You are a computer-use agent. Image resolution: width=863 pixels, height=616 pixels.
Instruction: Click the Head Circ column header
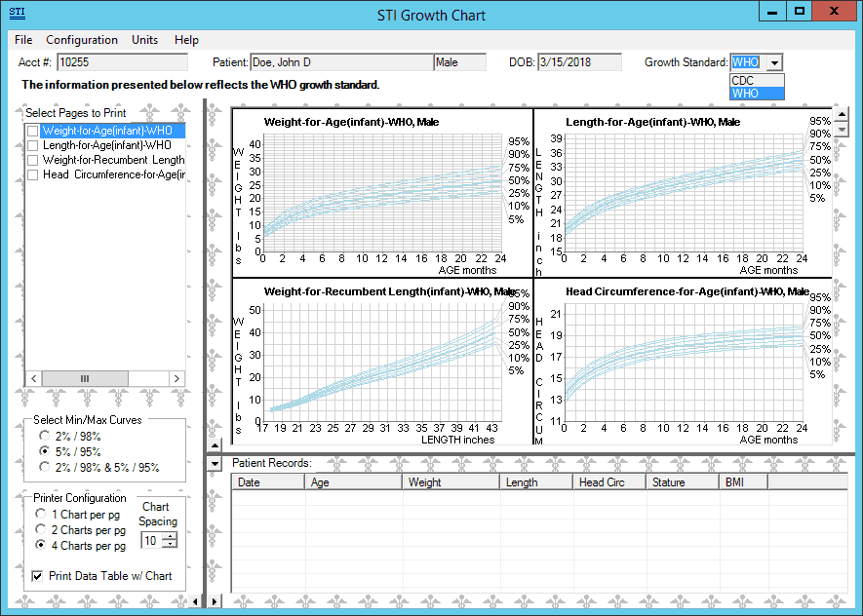(609, 482)
